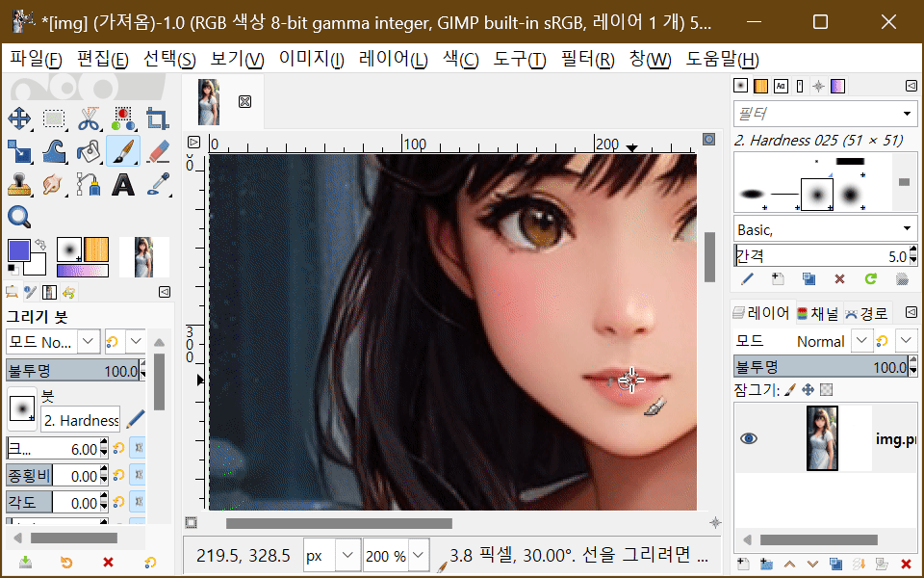Image resolution: width=924 pixels, height=578 pixels.
Task: Create a new layer from layers panel bottom
Action: tap(744, 564)
